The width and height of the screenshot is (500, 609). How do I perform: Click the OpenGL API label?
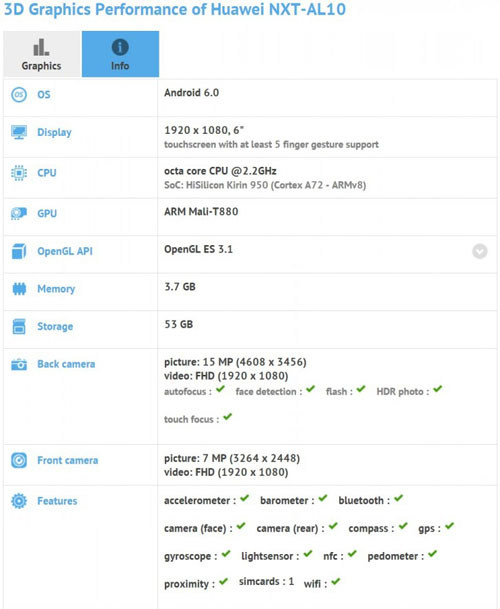pos(65,251)
